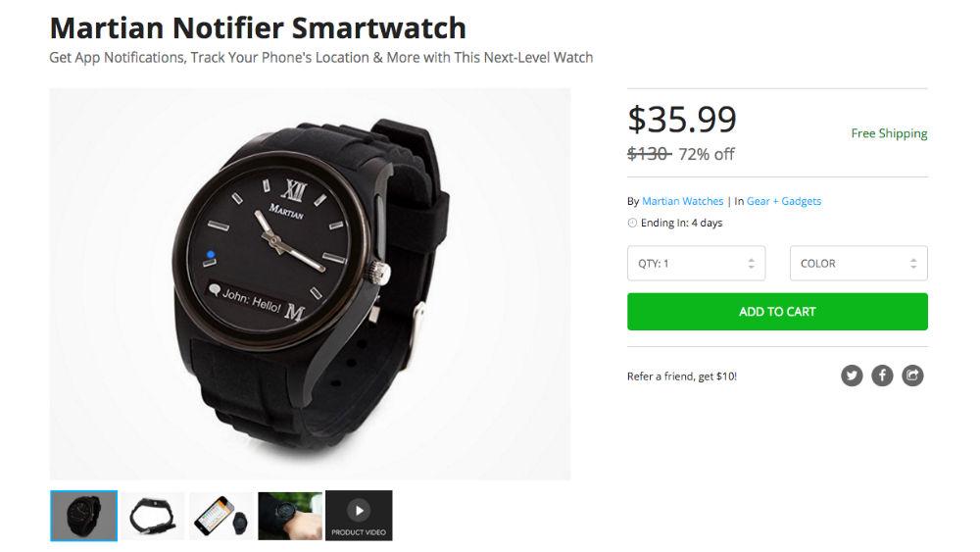Share product on Twitter icon
Viewport: 980px width, 552px height.
pyautogui.click(x=852, y=376)
